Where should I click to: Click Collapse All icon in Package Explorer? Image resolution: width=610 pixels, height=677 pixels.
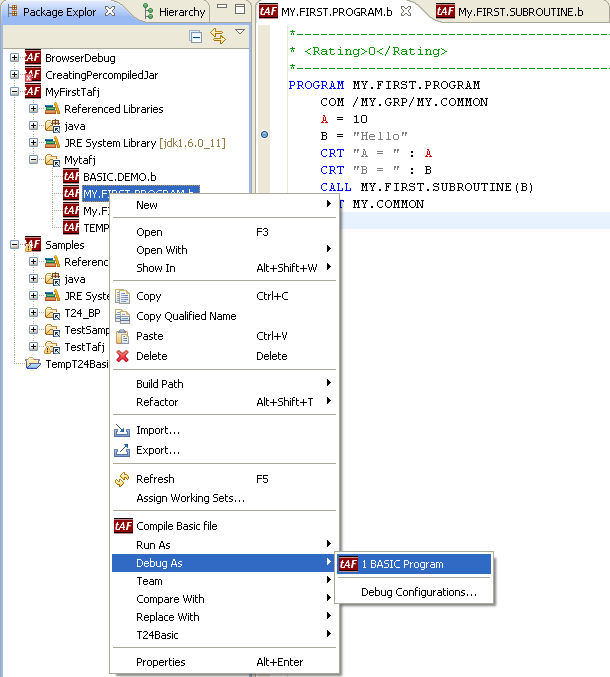tap(196, 36)
